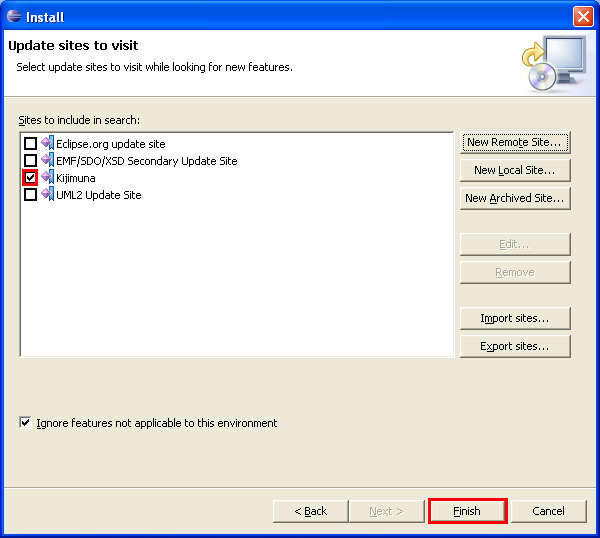This screenshot has width=600, height=538.
Task: Click Export sites button
Action: [515, 346]
